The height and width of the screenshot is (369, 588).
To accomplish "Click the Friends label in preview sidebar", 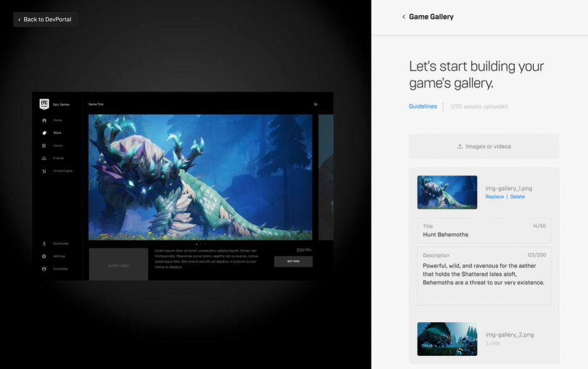I will [59, 158].
